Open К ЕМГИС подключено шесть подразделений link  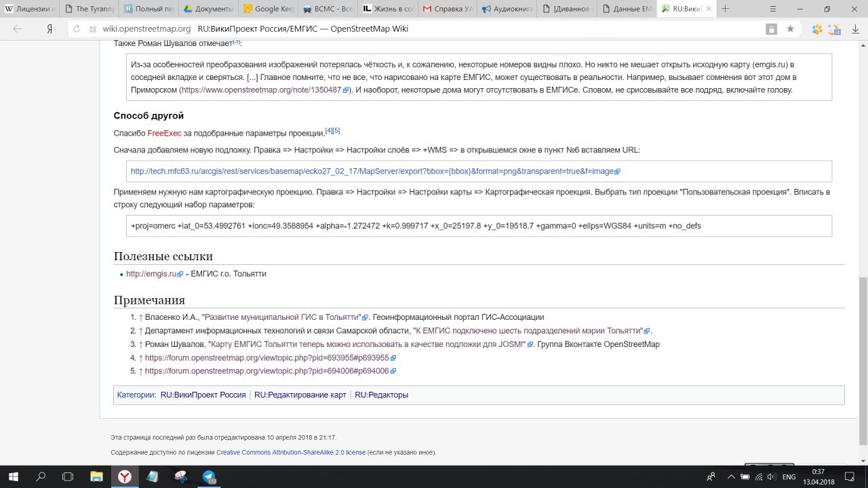point(532,331)
